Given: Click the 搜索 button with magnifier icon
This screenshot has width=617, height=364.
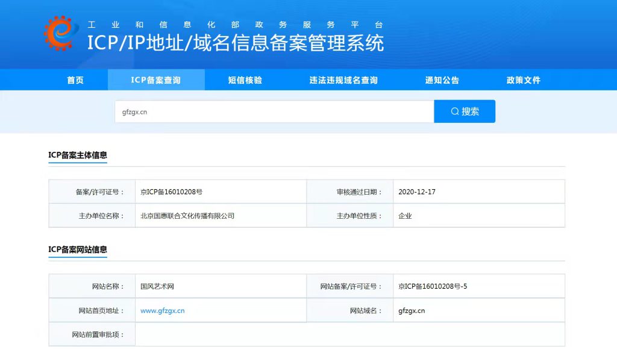Looking at the screenshot, I should [465, 111].
